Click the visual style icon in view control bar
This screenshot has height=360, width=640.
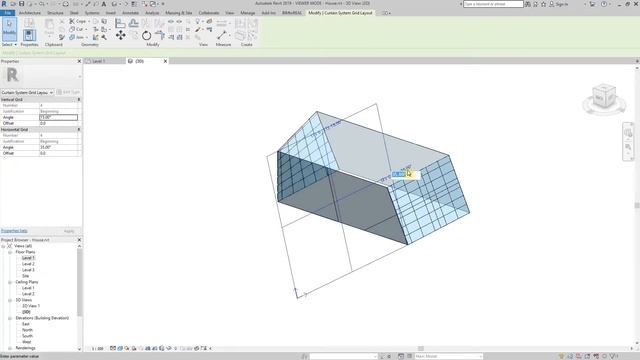[120, 348]
